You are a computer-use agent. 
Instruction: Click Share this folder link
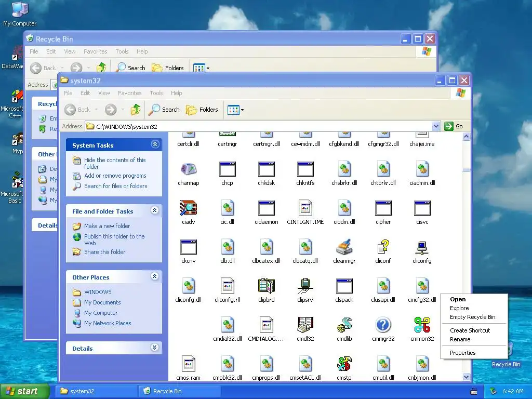(104, 252)
